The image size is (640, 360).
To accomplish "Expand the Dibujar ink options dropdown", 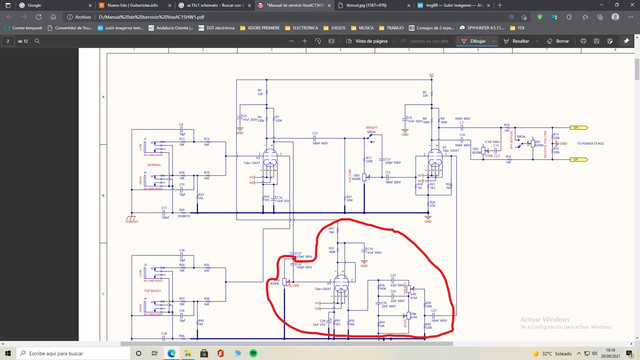I will [x=493, y=41].
